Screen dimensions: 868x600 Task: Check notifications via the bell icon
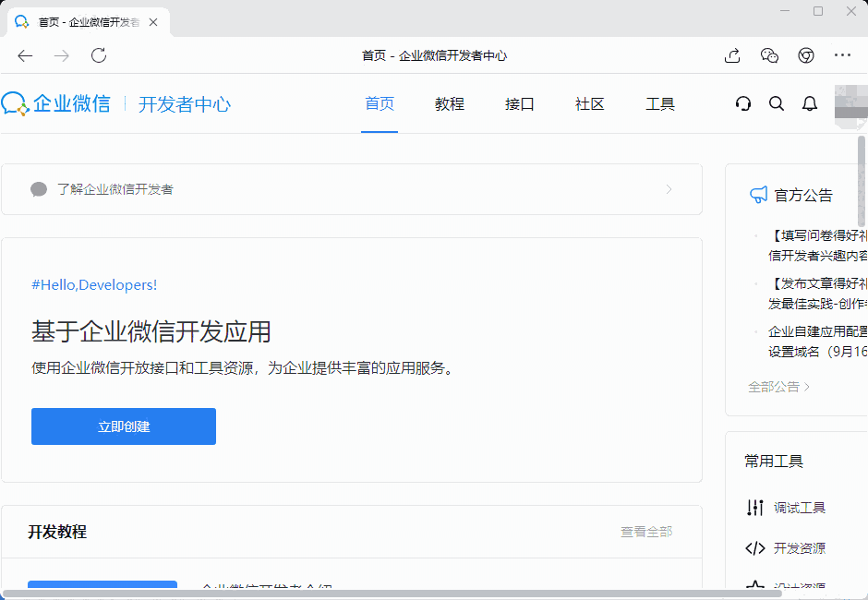pos(810,103)
